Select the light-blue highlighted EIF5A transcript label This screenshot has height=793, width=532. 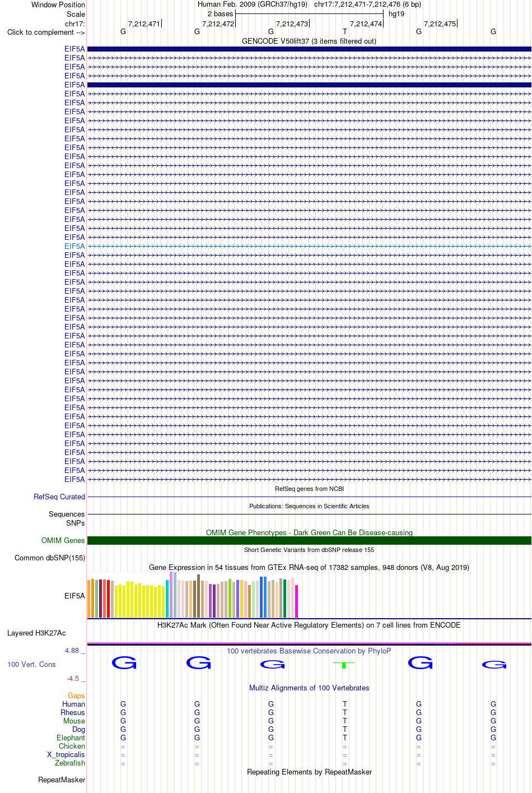click(x=74, y=246)
